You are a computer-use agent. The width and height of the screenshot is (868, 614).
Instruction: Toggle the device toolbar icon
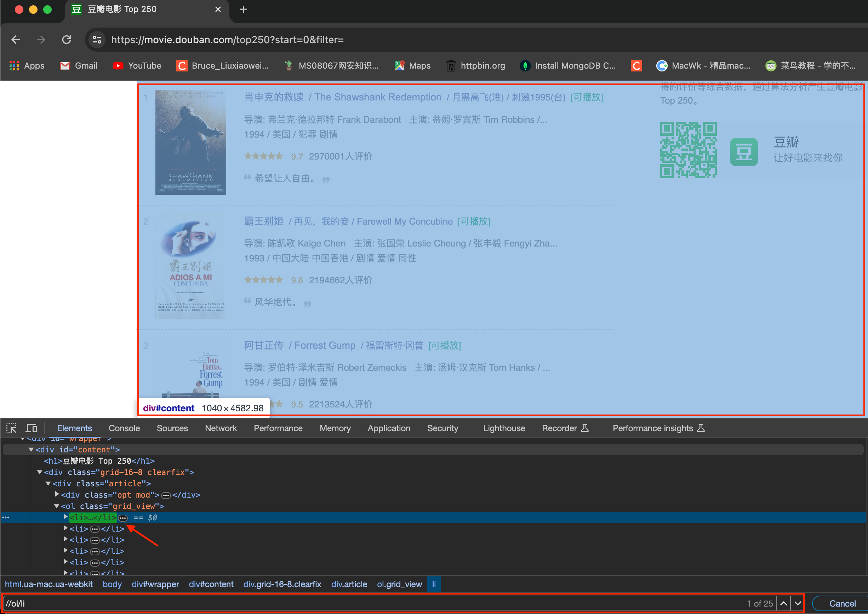point(31,428)
